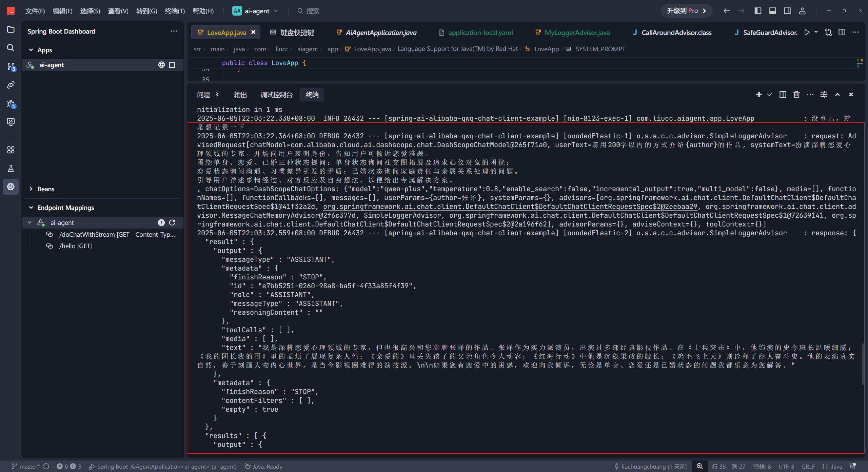This screenshot has height=472, width=868.
Task: Stop the ai-agent app in Apps
Action: (172, 65)
